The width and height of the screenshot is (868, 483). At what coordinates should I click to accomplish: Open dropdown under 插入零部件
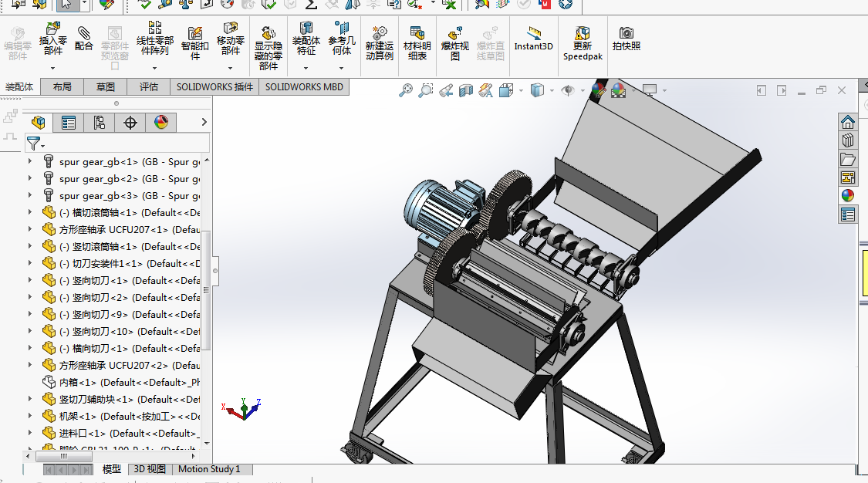point(52,68)
